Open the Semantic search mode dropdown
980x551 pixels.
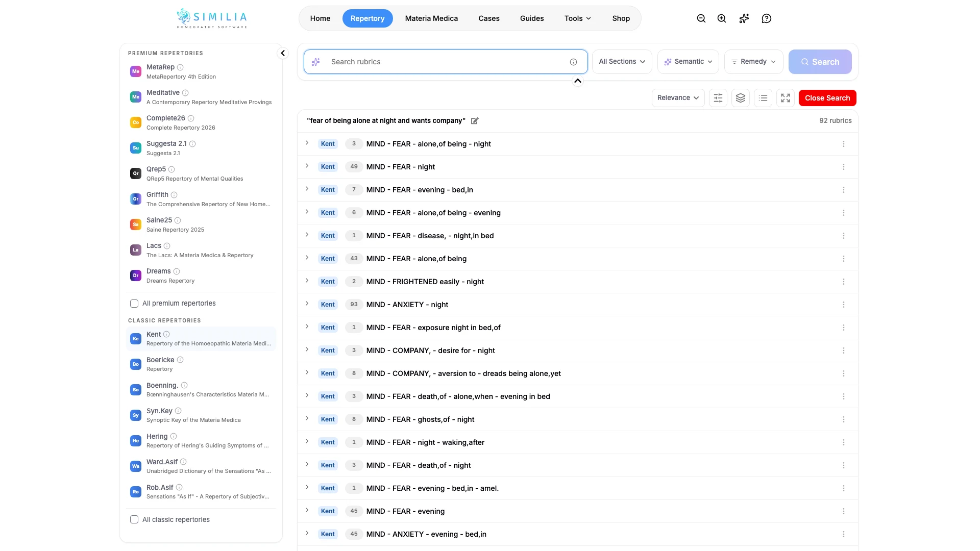tap(688, 62)
